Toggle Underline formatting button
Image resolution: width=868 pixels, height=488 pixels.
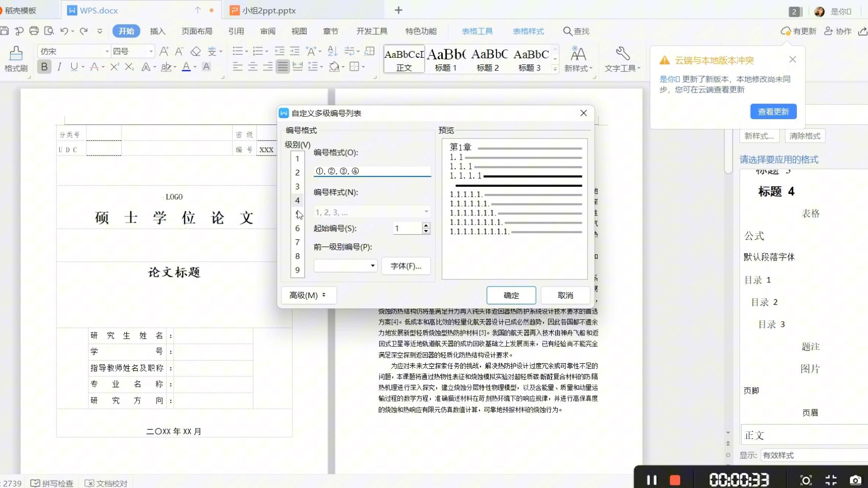pos(74,66)
